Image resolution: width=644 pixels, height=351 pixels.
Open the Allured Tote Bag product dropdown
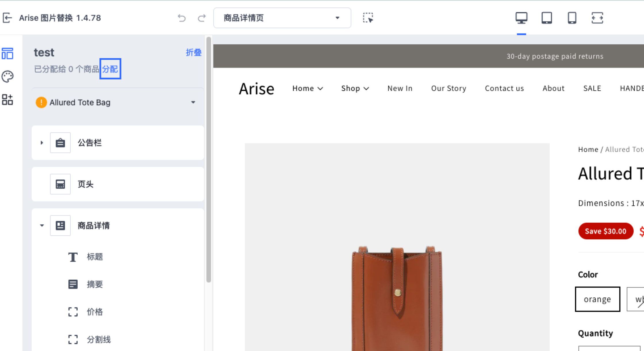click(118, 102)
